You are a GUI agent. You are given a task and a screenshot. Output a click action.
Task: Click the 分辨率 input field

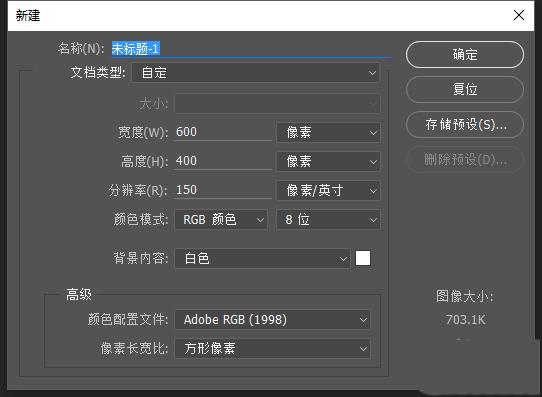pyautogui.click(x=223, y=190)
